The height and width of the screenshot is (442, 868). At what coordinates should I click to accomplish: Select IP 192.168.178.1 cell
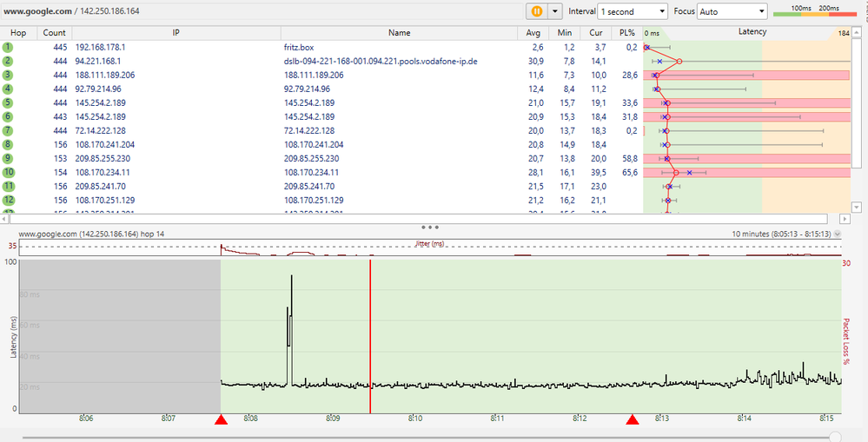(100, 48)
